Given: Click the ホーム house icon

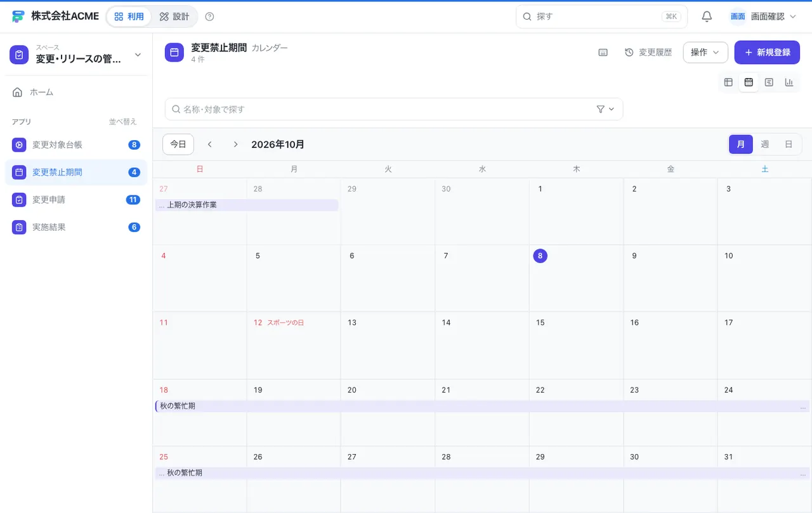Looking at the screenshot, I should [x=18, y=92].
